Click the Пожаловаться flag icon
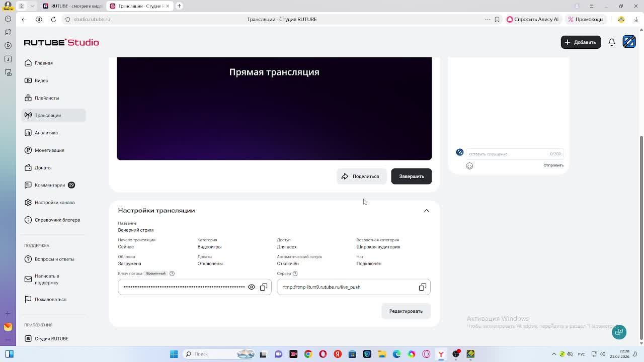The height and width of the screenshot is (362, 644). (28, 299)
